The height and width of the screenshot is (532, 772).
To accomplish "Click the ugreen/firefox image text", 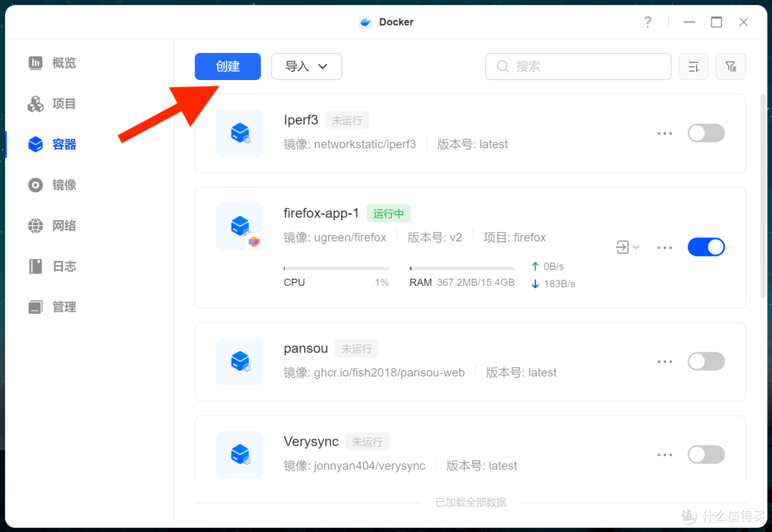I will 350,237.
